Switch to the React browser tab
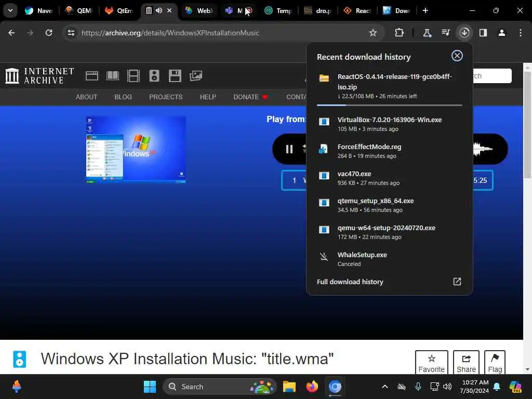 click(x=357, y=10)
